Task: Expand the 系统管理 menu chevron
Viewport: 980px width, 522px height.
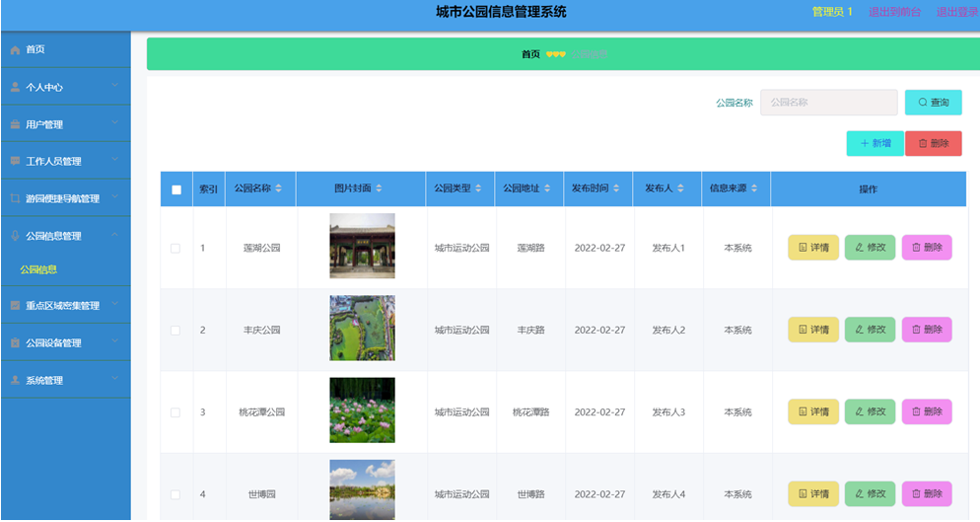Action: coord(115,379)
